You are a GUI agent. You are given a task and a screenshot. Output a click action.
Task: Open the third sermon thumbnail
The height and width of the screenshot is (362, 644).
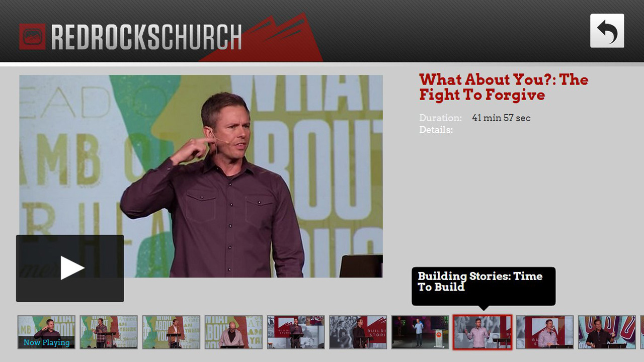click(171, 332)
